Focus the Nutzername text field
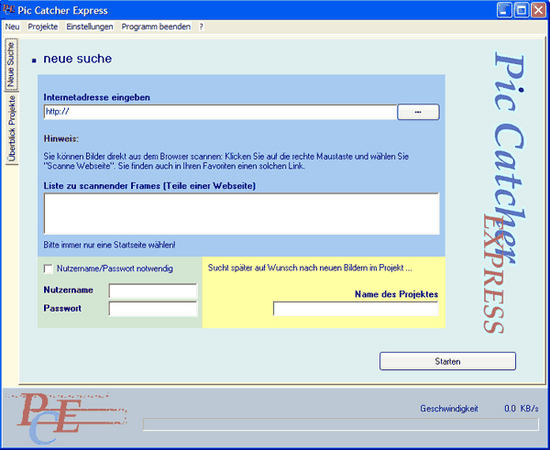 click(x=153, y=291)
